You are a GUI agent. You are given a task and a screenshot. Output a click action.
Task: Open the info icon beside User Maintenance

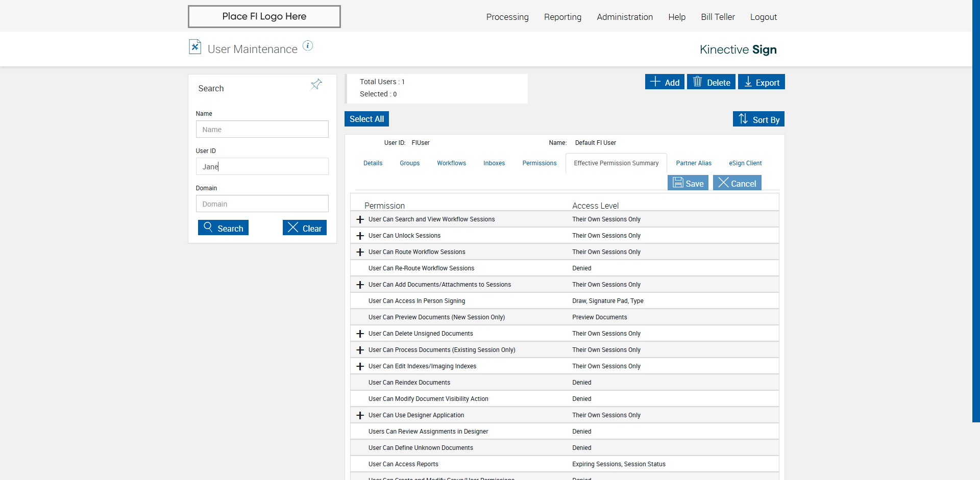pyautogui.click(x=308, y=45)
